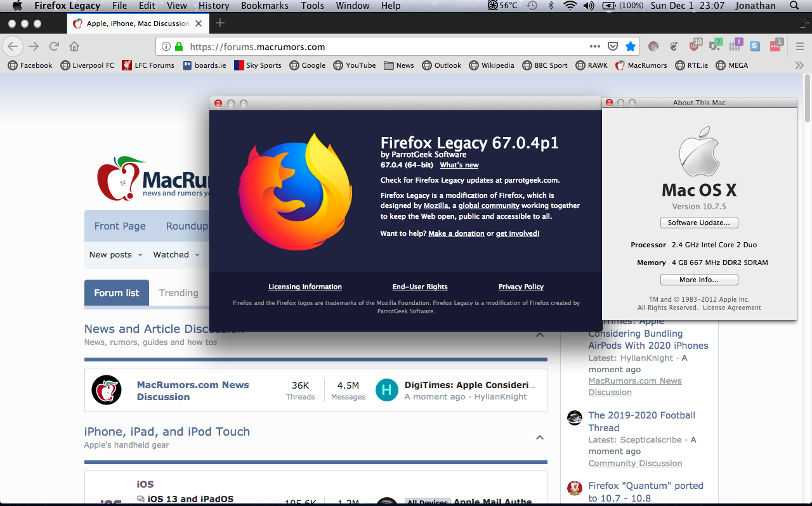Open the Front Page forum nav tab
Screen dimensions: 812x506
pyautogui.click(x=120, y=226)
